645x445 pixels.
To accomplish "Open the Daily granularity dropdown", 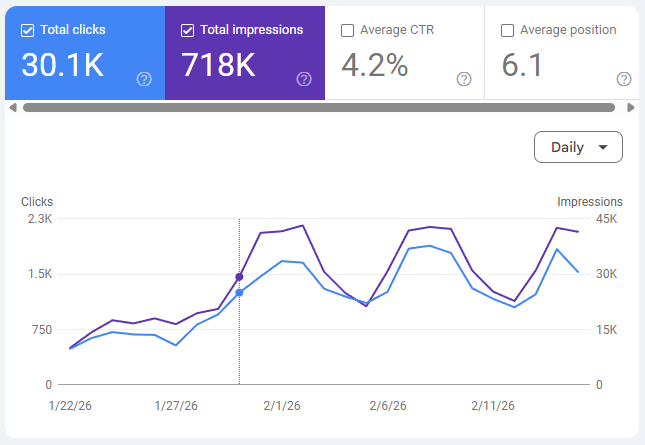I will (578, 147).
